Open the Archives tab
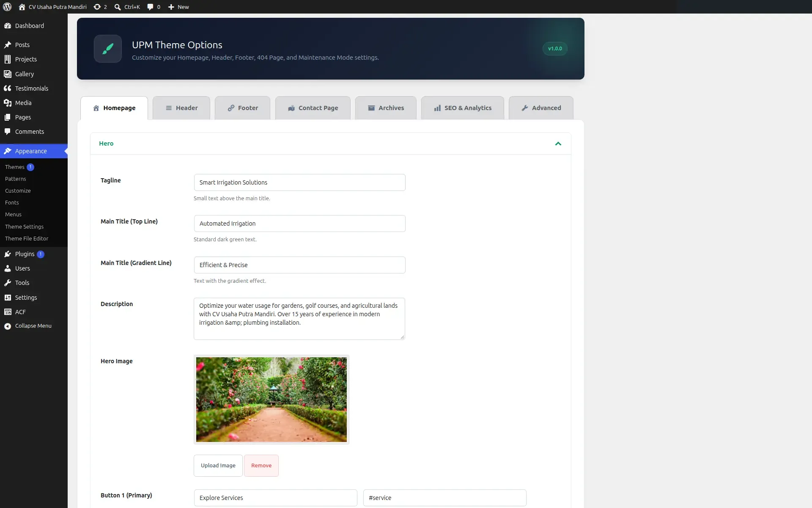Viewport: 812px width, 508px height. (386, 108)
